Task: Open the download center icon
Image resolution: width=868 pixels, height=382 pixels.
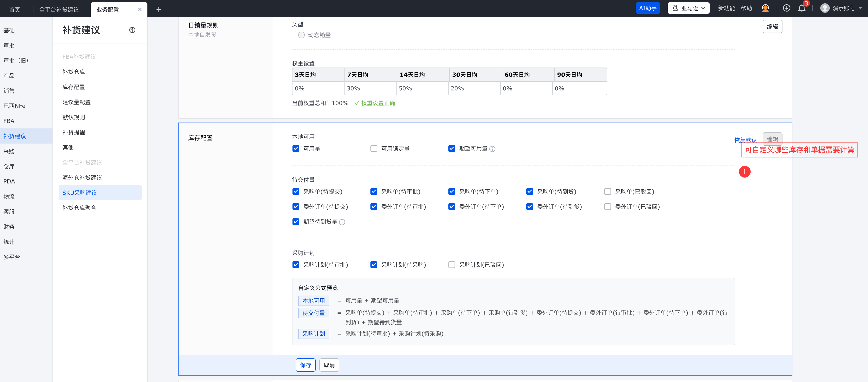Action: point(786,8)
